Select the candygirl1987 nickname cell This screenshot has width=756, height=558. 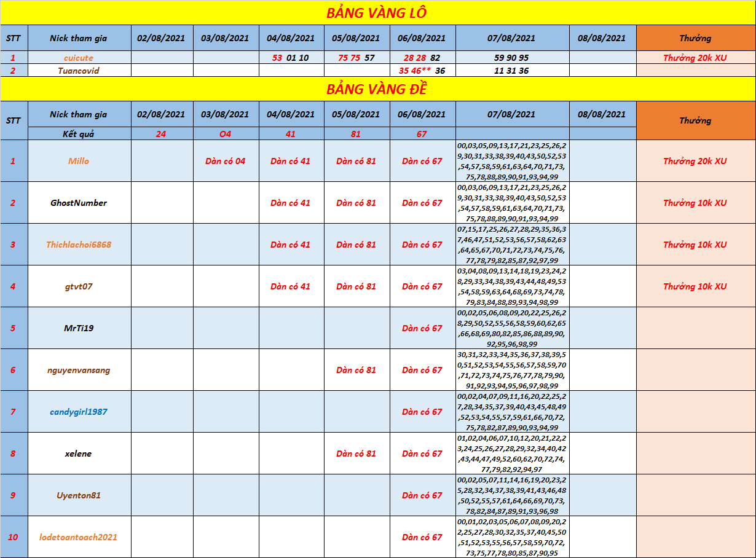pyautogui.click(x=79, y=412)
